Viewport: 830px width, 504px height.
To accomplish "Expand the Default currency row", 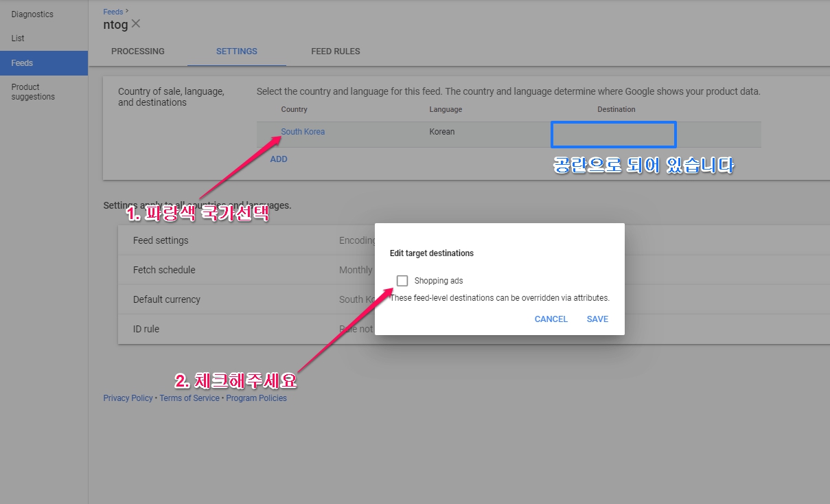I will tap(167, 300).
